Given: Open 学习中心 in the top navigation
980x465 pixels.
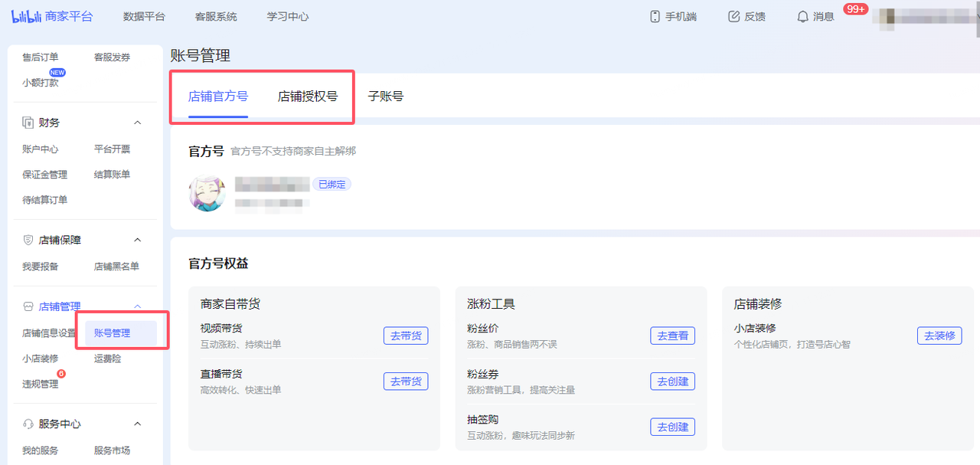Looking at the screenshot, I should click(287, 15).
